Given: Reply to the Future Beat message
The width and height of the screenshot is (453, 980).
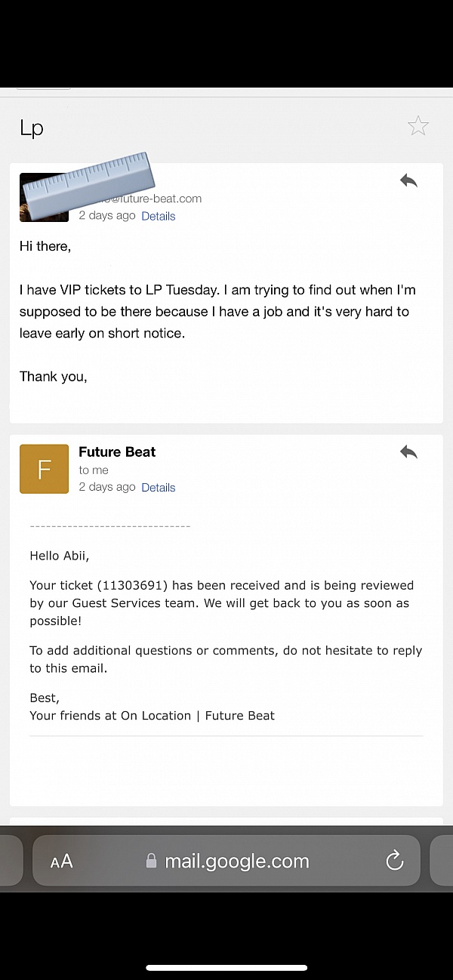Looking at the screenshot, I should [408, 452].
